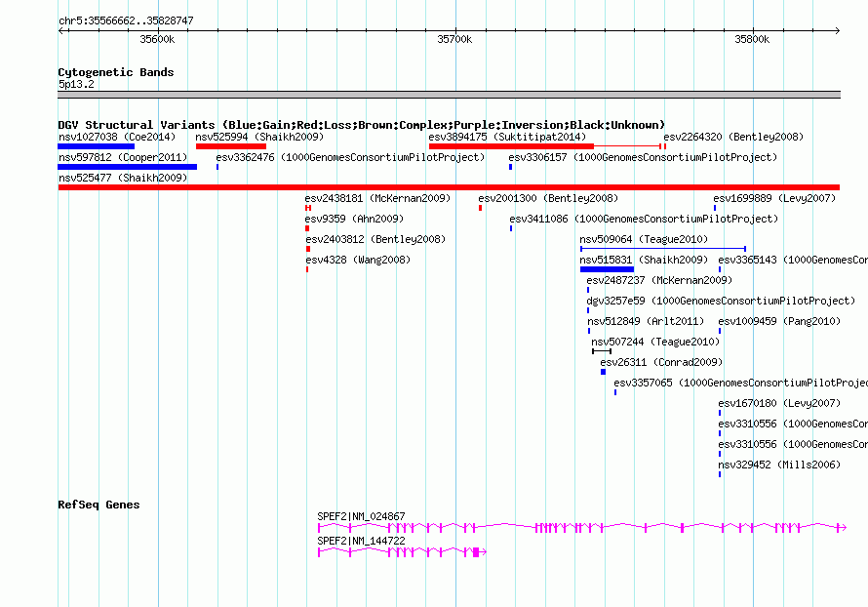This screenshot has width=868, height=607.
Task: Select esv1009459 (Pang2010) label
Action: click(779, 321)
